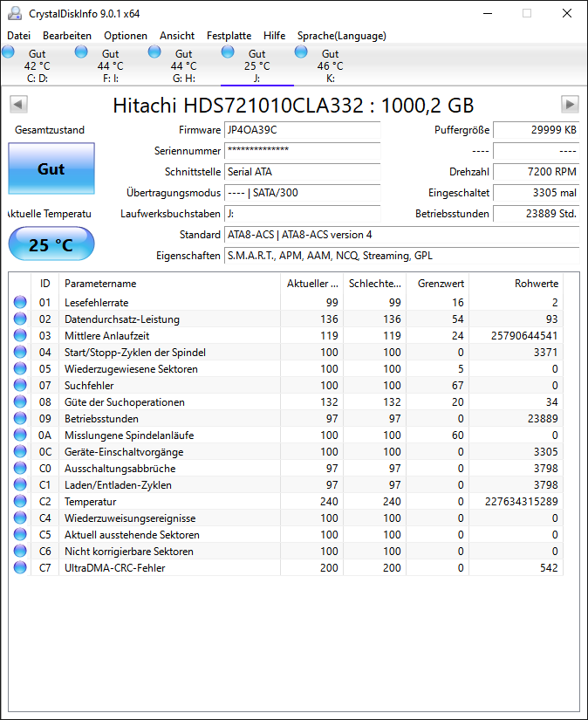Click the Rohwerte column header
Image resolution: width=588 pixels, height=720 pixels.
click(516, 284)
